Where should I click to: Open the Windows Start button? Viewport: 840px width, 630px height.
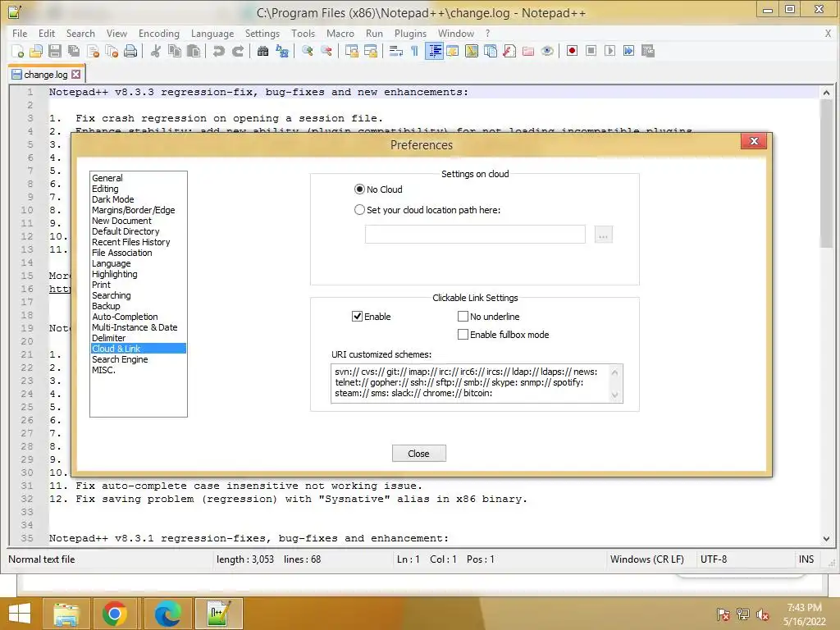point(20,614)
